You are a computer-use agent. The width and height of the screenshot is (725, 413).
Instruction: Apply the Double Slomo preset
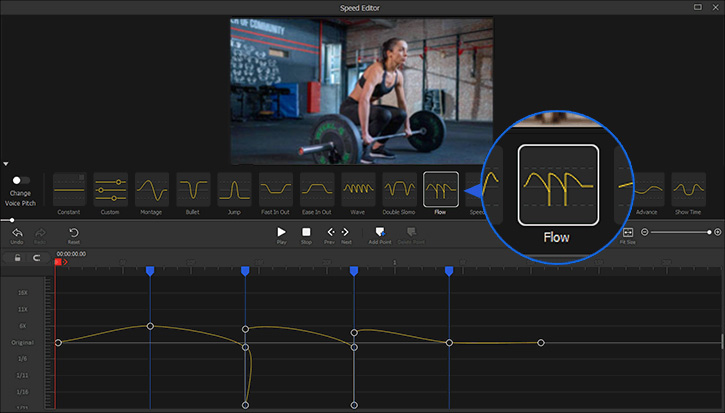[x=399, y=189]
